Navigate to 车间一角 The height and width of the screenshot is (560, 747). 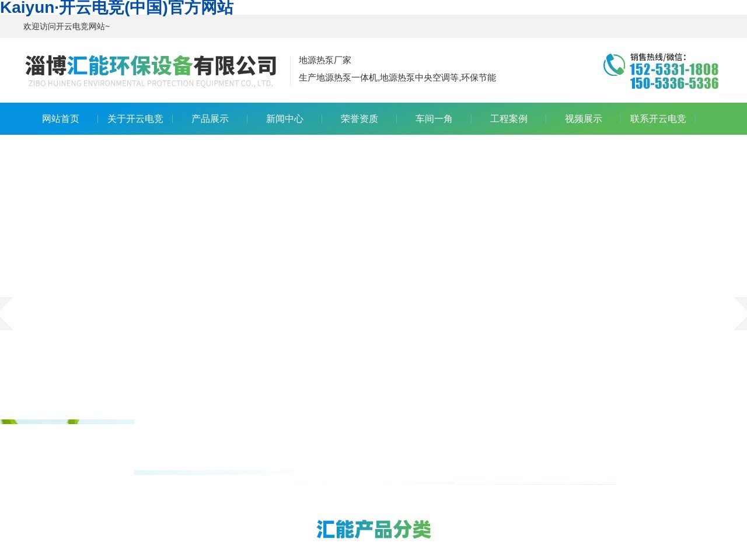pyautogui.click(x=434, y=119)
